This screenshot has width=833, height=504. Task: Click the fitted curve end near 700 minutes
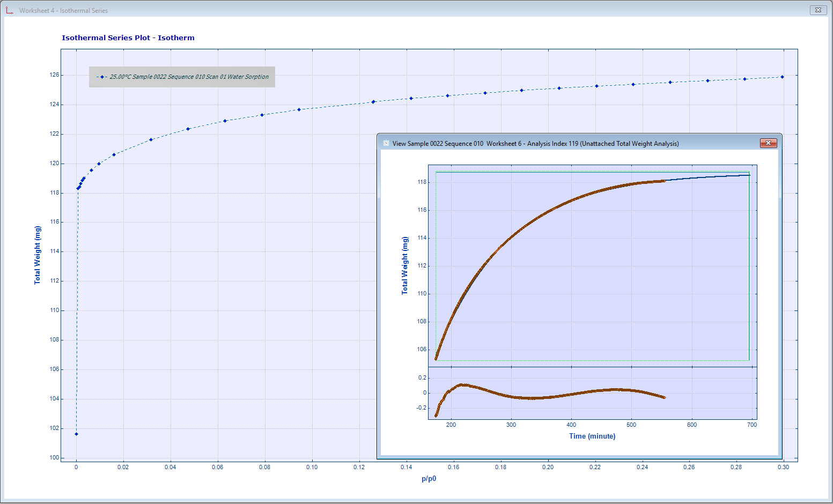click(749, 175)
